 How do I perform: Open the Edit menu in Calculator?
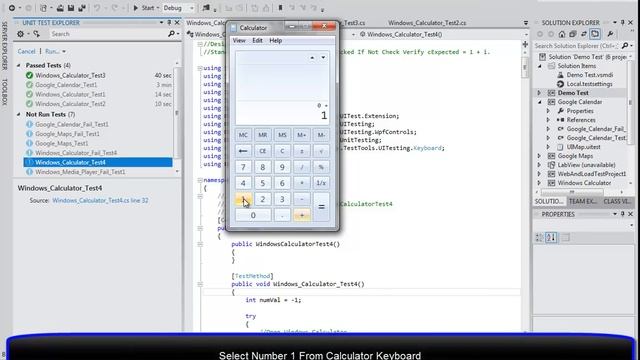click(x=257, y=40)
